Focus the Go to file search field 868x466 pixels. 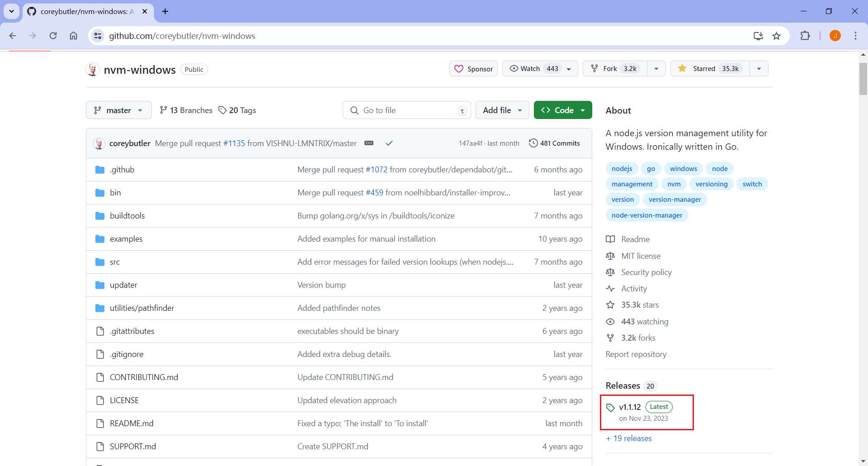click(407, 110)
